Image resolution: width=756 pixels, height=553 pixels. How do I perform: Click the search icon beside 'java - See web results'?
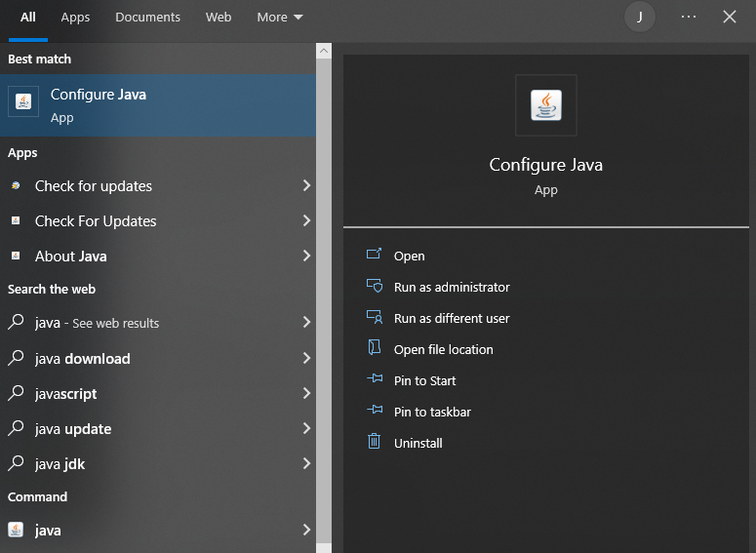pyautogui.click(x=16, y=322)
